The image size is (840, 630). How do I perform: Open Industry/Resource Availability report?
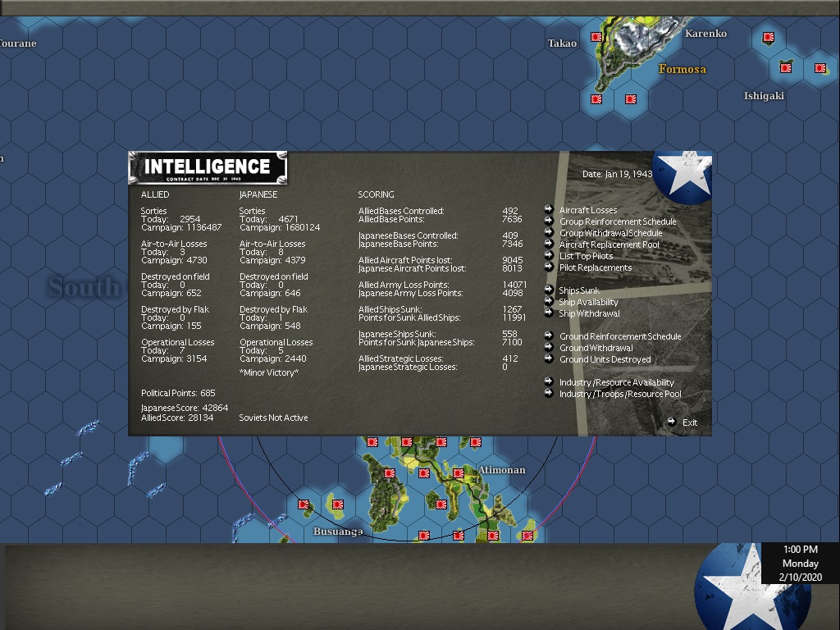(617, 382)
